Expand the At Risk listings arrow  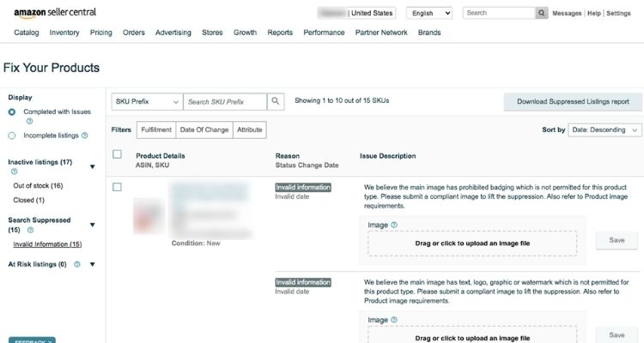(x=93, y=264)
